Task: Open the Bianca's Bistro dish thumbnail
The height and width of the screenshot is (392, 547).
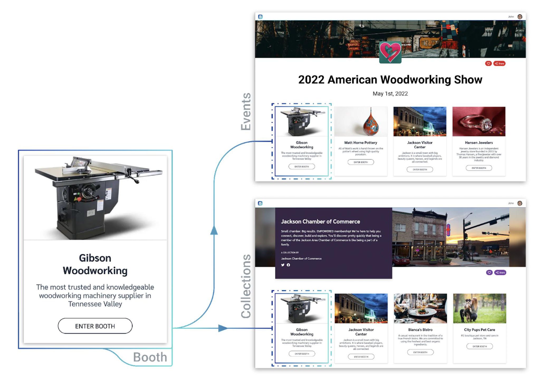Action: click(x=420, y=308)
